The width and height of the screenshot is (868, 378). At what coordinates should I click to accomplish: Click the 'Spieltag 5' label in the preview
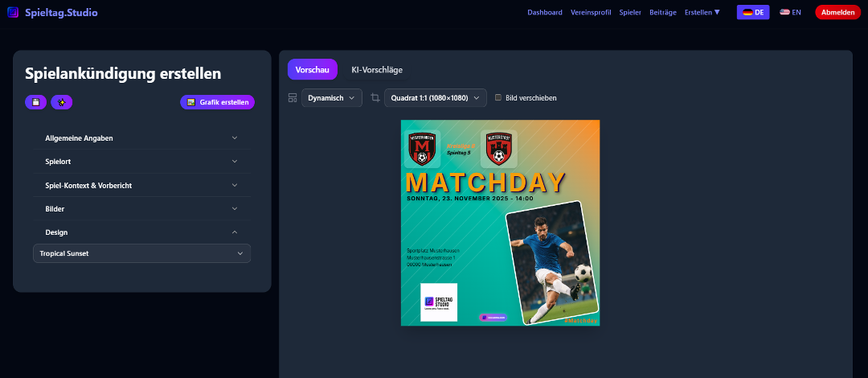coord(458,153)
